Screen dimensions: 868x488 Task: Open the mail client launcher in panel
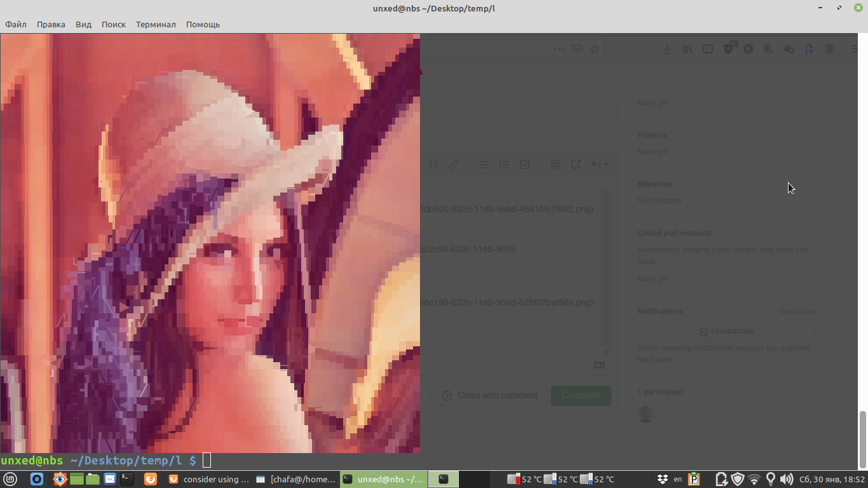click(110, 479)
